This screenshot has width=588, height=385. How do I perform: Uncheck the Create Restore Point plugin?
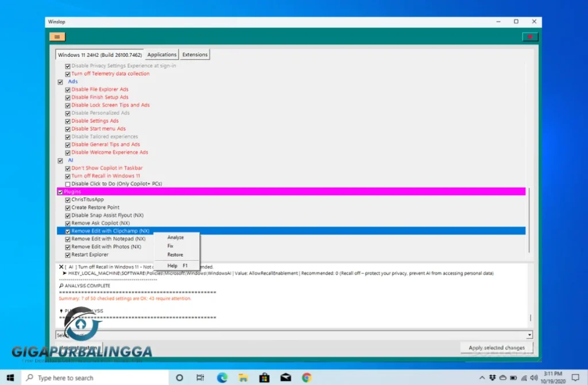(x=68, y=208)
